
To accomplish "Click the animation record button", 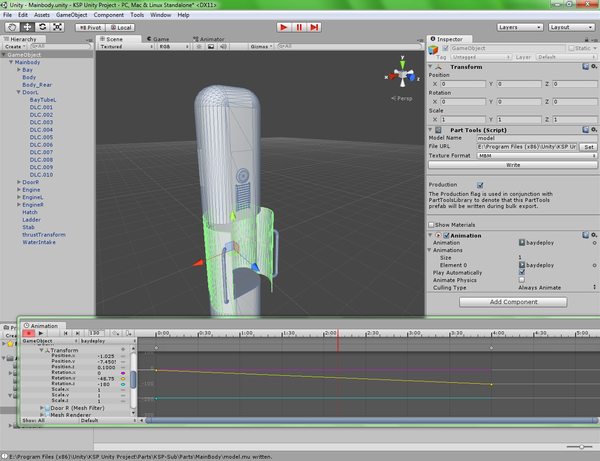I will [27, 332].
